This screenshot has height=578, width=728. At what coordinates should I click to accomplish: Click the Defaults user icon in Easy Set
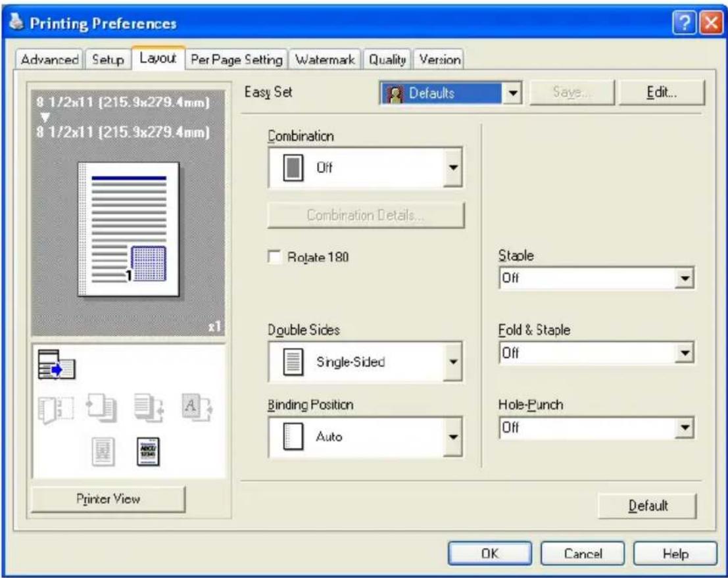point(395,93)
